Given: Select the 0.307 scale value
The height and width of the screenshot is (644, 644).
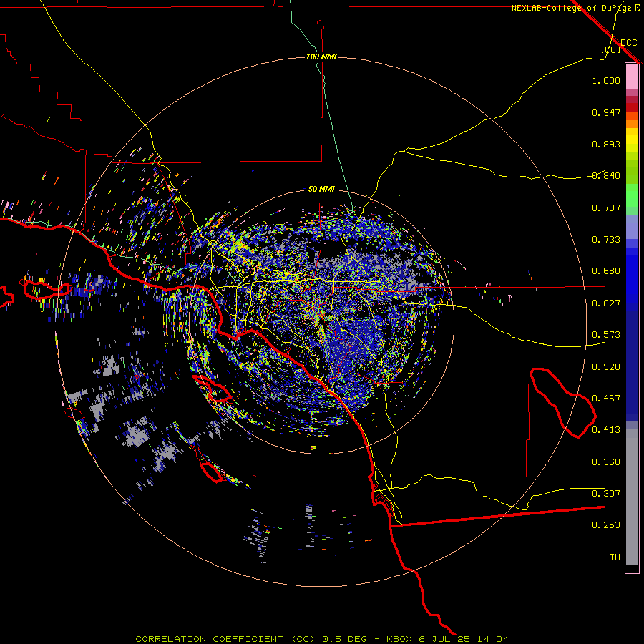Looking at the screenshot, I should tap(606, 494).
